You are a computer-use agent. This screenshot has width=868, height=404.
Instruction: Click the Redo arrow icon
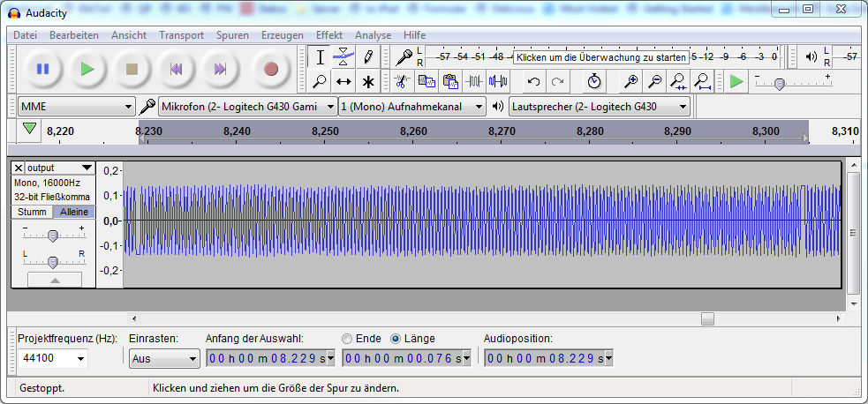[558, 82]
